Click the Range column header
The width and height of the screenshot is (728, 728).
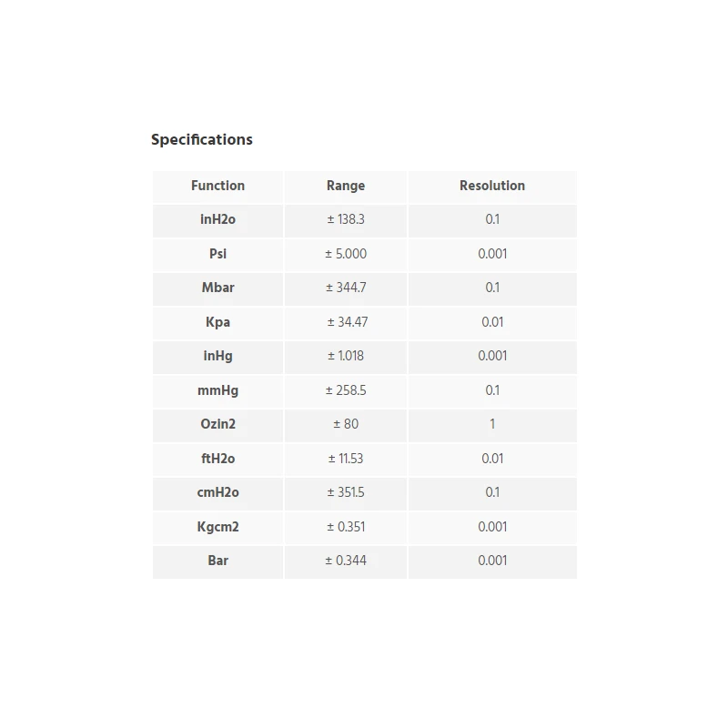coord(346,186)
